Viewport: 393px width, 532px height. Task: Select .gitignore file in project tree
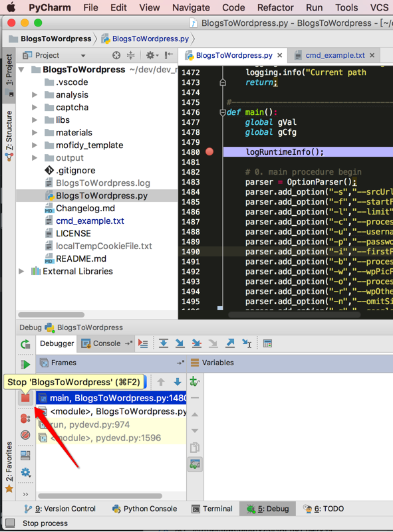click(x=75, y=170)
